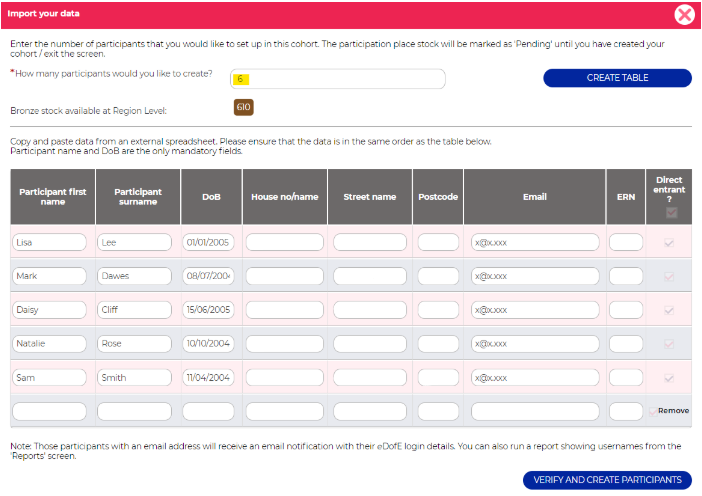
Task: Click ERN field in Daisy's row
Action: pos(626,310)
